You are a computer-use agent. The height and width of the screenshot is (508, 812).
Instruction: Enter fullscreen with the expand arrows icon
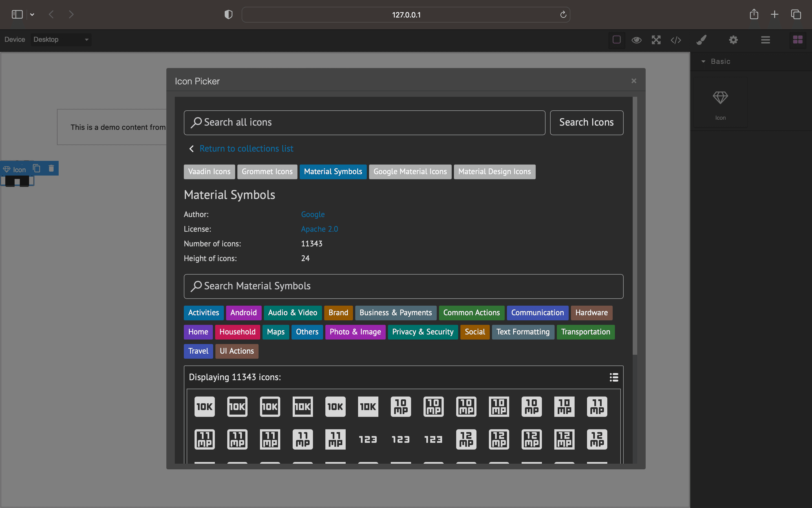coord(656,40)
